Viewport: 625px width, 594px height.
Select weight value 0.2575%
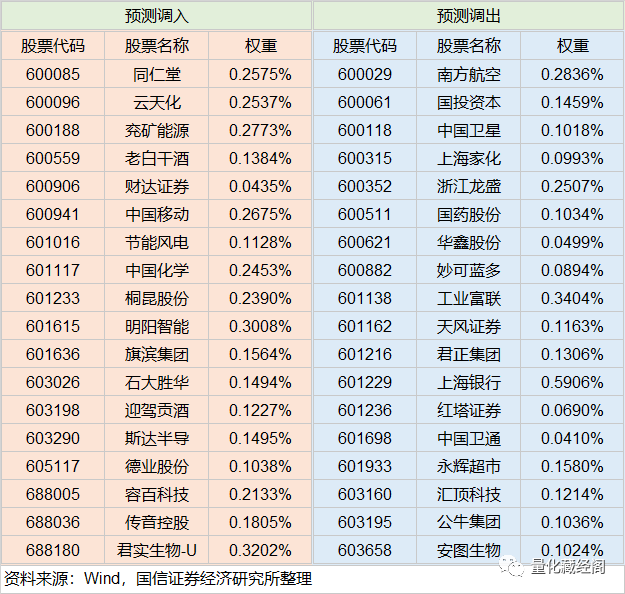[260, 74]
